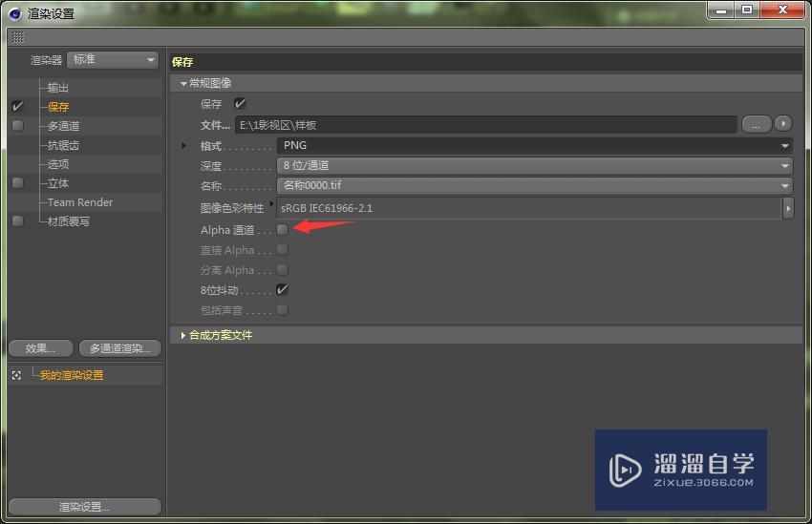Open the 渲染器 标准 dropdown
The height and width of the screenshot is (524, 812).
(x=113, y=60)
